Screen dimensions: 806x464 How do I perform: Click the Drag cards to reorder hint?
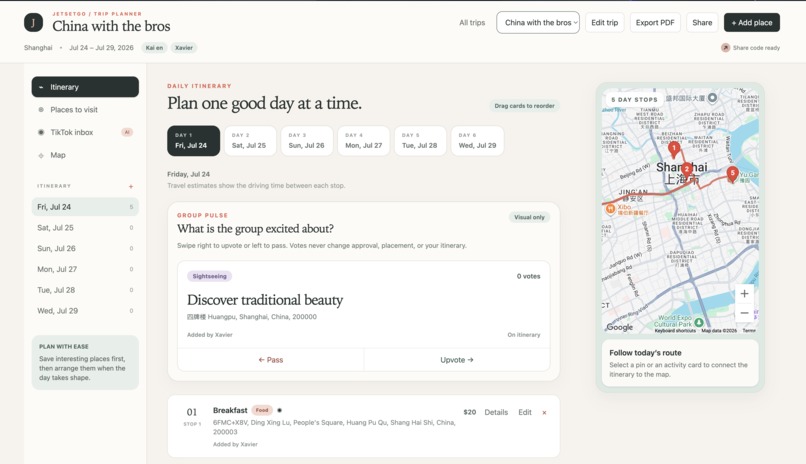click(x=524, y=106)
